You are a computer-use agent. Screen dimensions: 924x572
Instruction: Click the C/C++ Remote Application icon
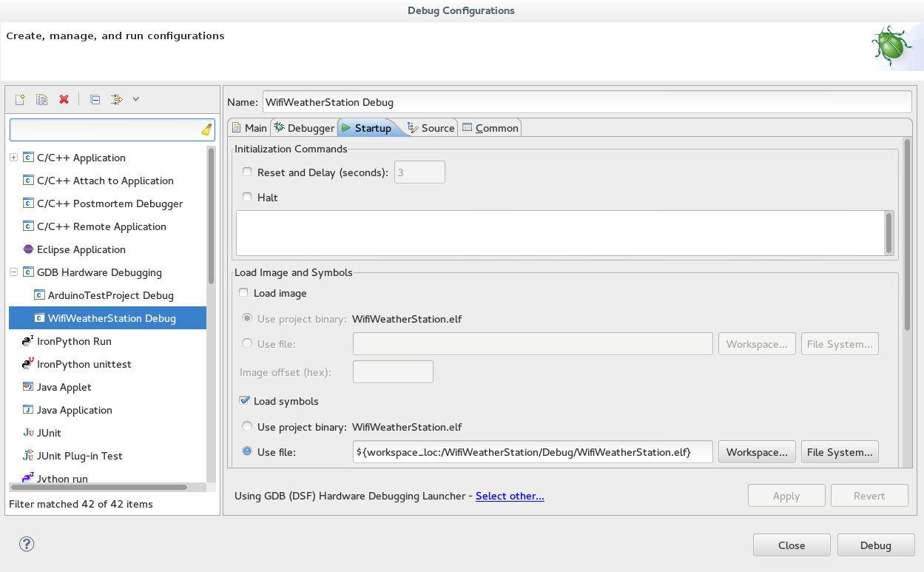28,226
